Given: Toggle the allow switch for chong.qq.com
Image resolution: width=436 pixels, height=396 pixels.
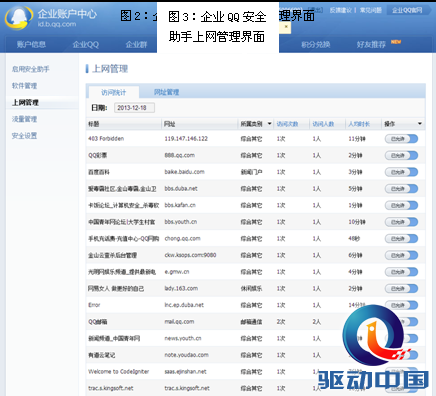Looking at the screenshot, I should [x=401, y=239].
